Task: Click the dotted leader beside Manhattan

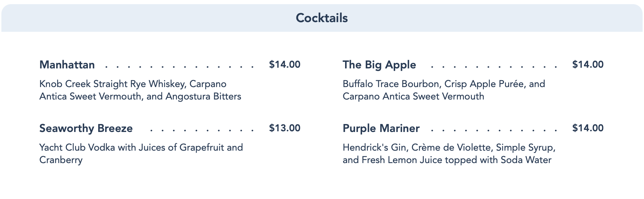Action: (x=179, y=66)
